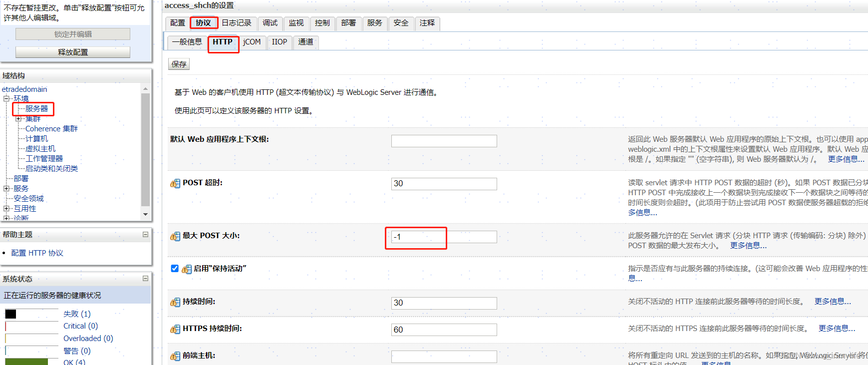Switch to the 日志记录 tab
The image size is (868, 365).
237,23
